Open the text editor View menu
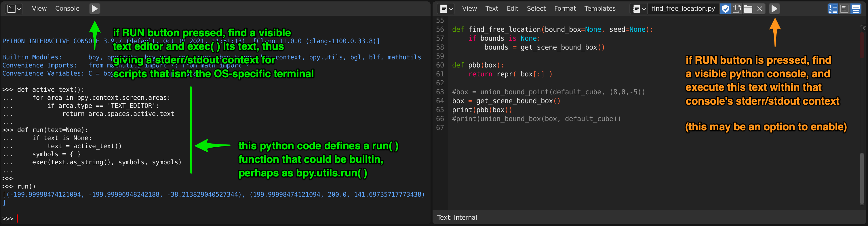This screenshot has height=226, width=868. [469, 8]
